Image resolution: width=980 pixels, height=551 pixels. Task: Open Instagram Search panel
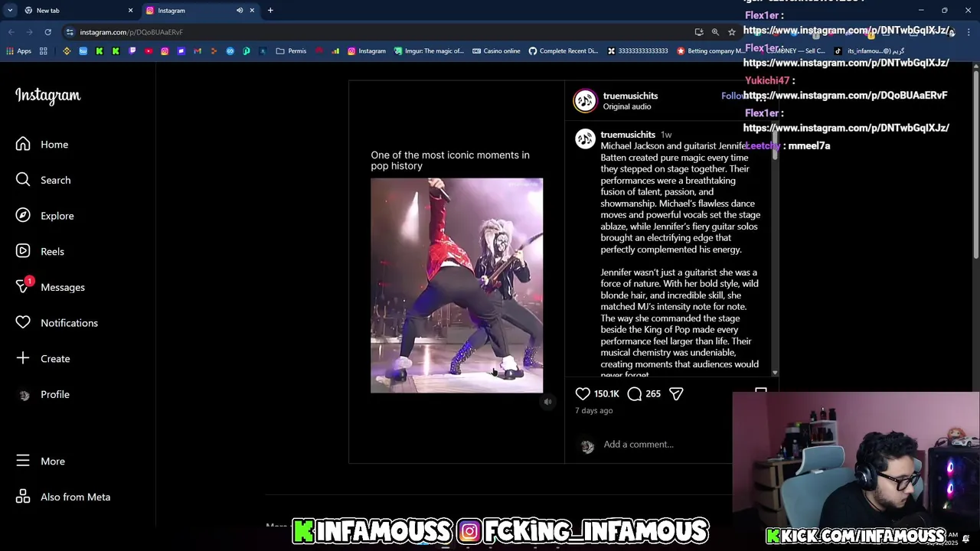tap(44, 180)
